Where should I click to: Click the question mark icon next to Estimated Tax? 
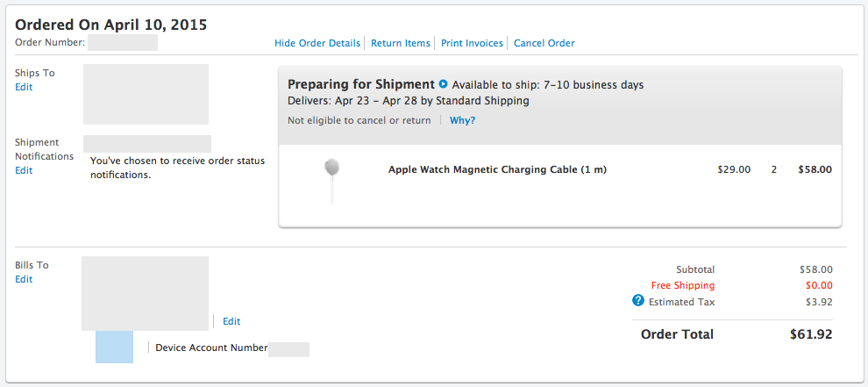coord(638,301)
